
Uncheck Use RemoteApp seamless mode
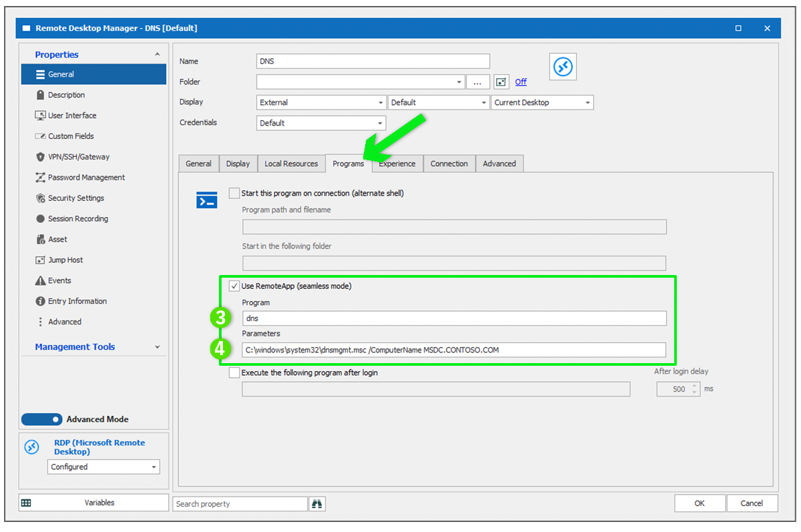pos(234,286)
